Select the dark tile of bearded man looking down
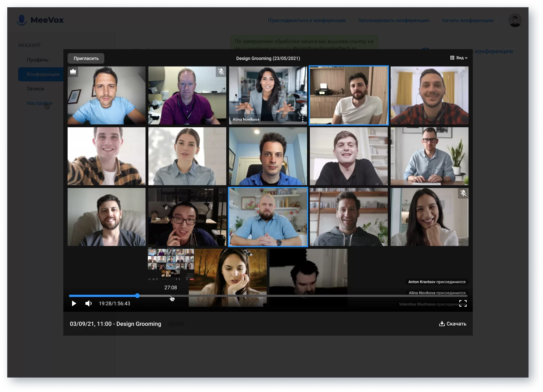The image size is (543, 392). [x=308, y=278]
